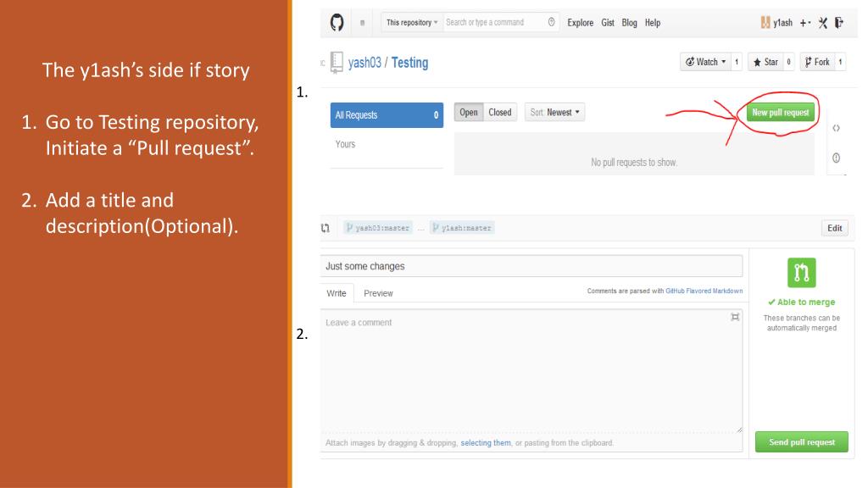Click the Edit button for branch range

(834, 228)
